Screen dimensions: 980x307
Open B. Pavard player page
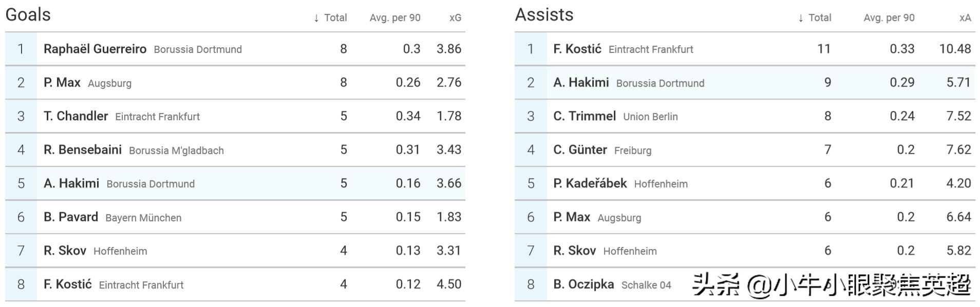coord(71,217)
